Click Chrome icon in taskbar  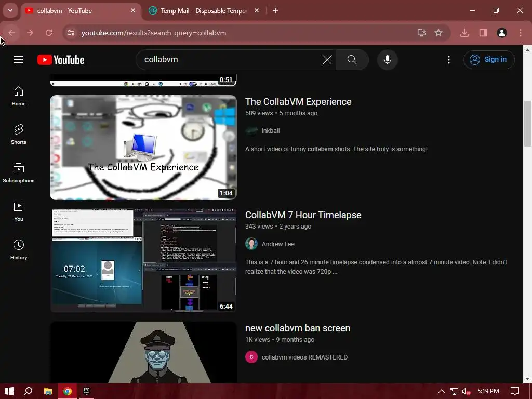pos(68,391)
